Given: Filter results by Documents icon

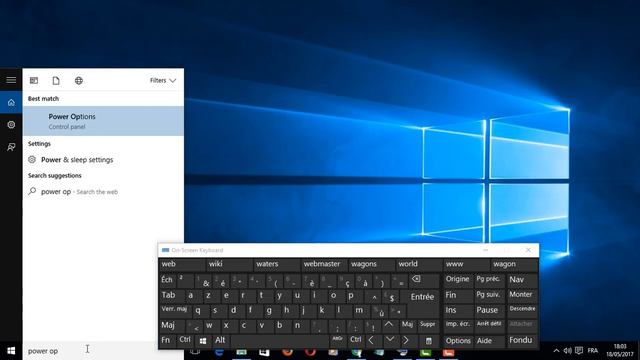Looking at the screenshot, I should (x=56, y=81).
